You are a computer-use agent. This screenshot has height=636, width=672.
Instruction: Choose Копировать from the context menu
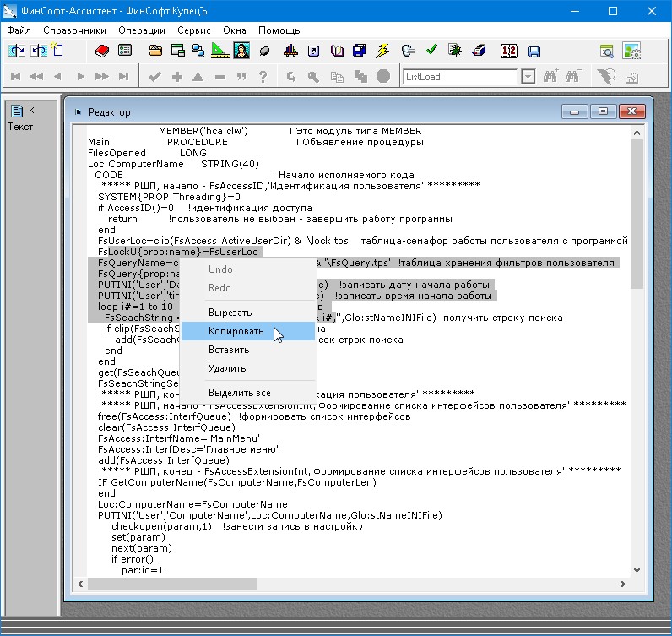[x=236, y=331]
